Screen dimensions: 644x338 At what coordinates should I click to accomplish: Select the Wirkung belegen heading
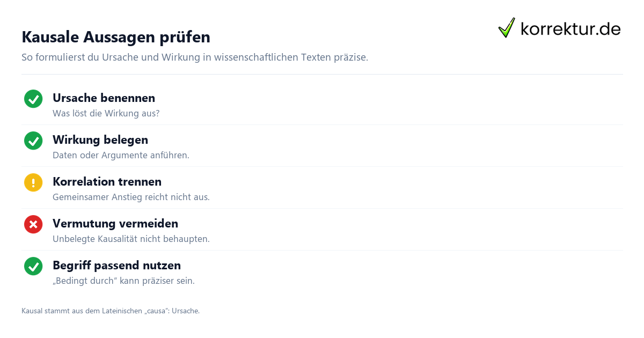click(x=100, y=140)
